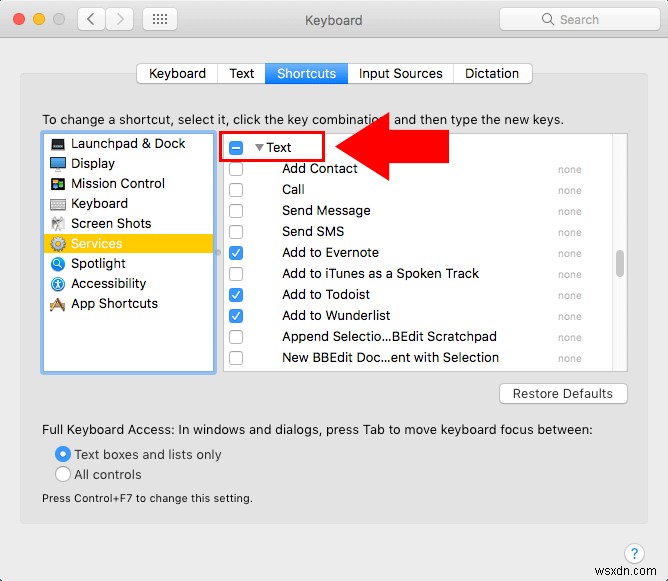Image resolution: width=668 pixels, height=581 pixels.
Task: Click shortcut 'none' for Add to Todoist
Action: pyautogui.click(x=570, y=296)
